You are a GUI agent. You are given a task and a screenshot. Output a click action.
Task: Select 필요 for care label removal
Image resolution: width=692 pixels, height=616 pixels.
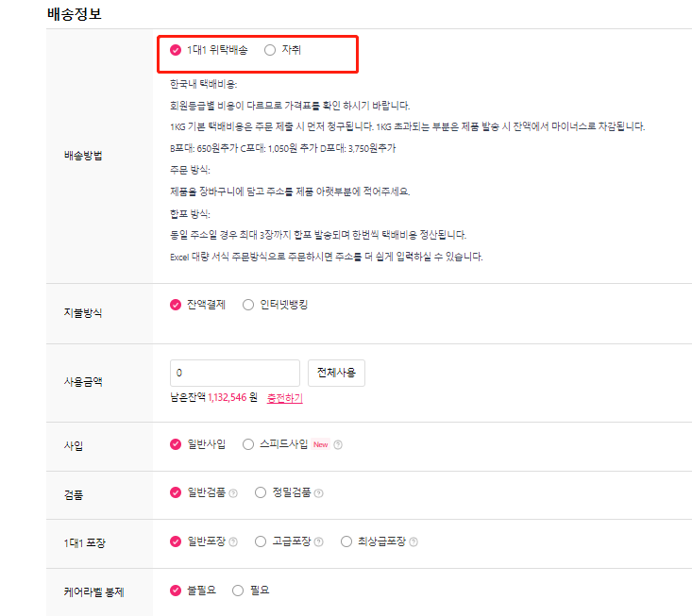click(x=238, y=591)
